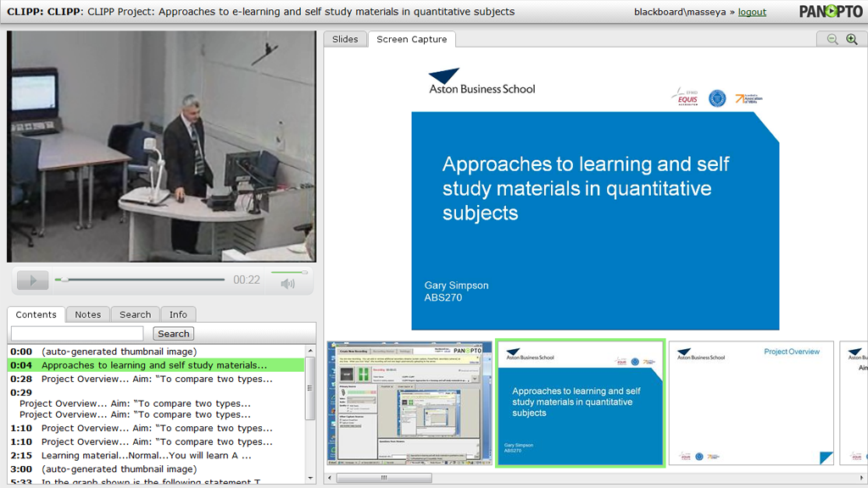Zoom out the slide view
The image size is (868, 488).
pyautogui.click(x=832, y=39)
